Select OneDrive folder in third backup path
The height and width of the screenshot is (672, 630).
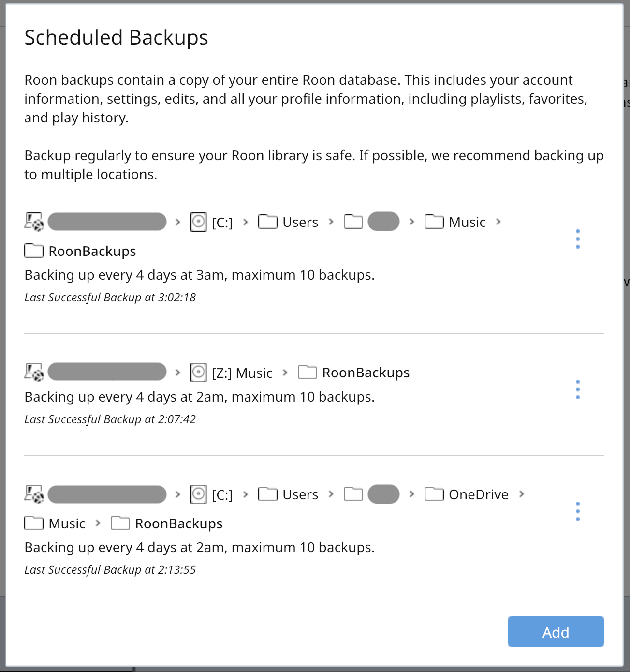467,494
